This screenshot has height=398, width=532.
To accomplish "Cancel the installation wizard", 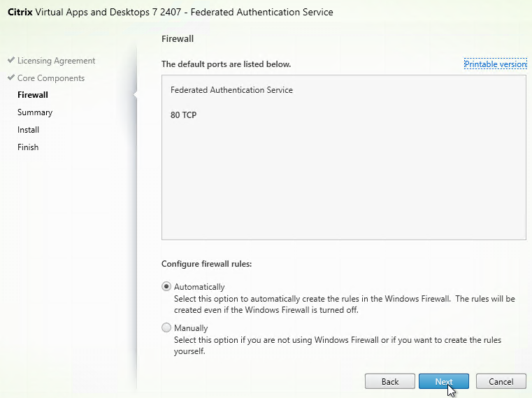I will pyautogui.click(x=501, y=381).
